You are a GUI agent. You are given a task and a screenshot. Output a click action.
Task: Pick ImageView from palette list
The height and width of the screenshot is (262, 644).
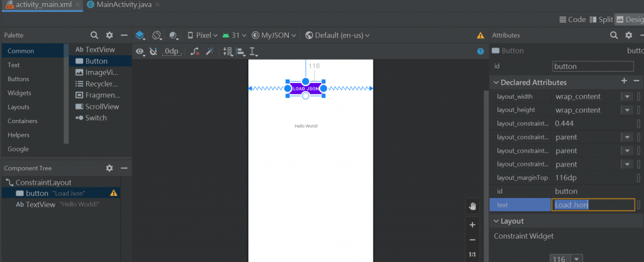[100, 73]
